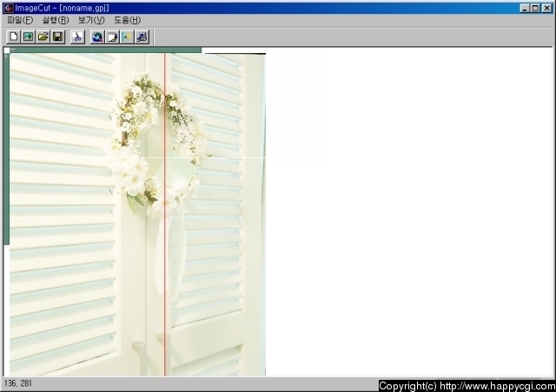Maximize the ImageCut window

[535, 8]
